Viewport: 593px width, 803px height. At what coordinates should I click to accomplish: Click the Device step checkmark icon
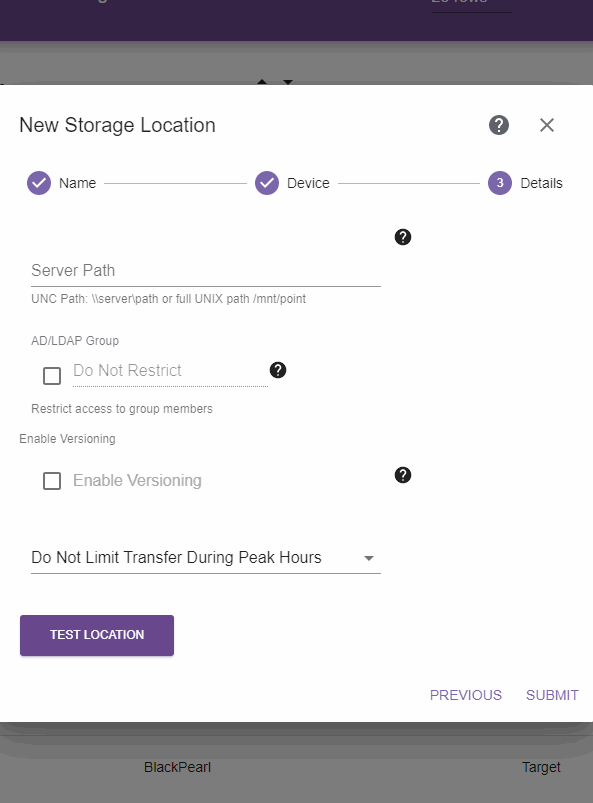[x=267, y=183]
